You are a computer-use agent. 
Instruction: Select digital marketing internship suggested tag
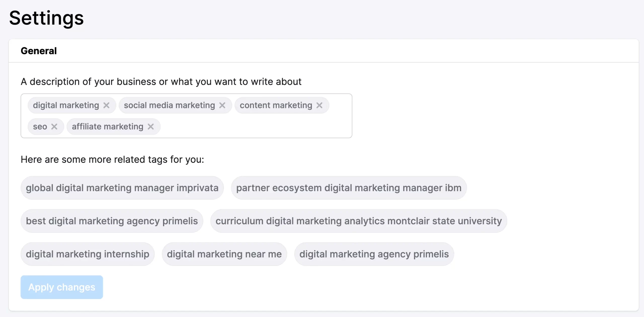tap(88, 254)
